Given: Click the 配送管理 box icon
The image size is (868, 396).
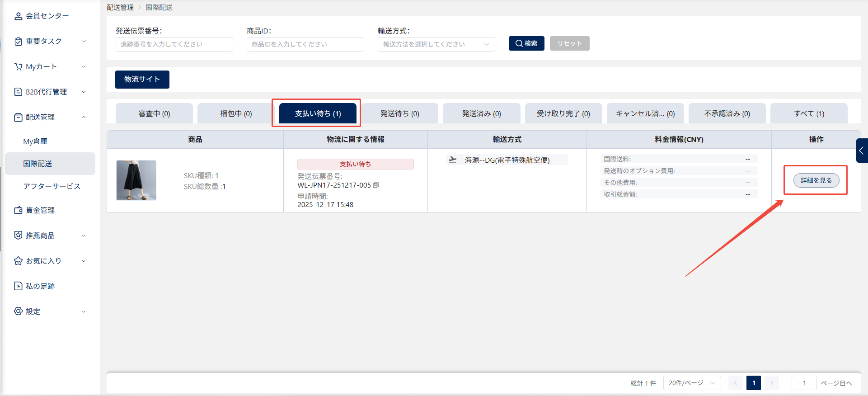Looking at the screenshot, I should tap(18, 117).
